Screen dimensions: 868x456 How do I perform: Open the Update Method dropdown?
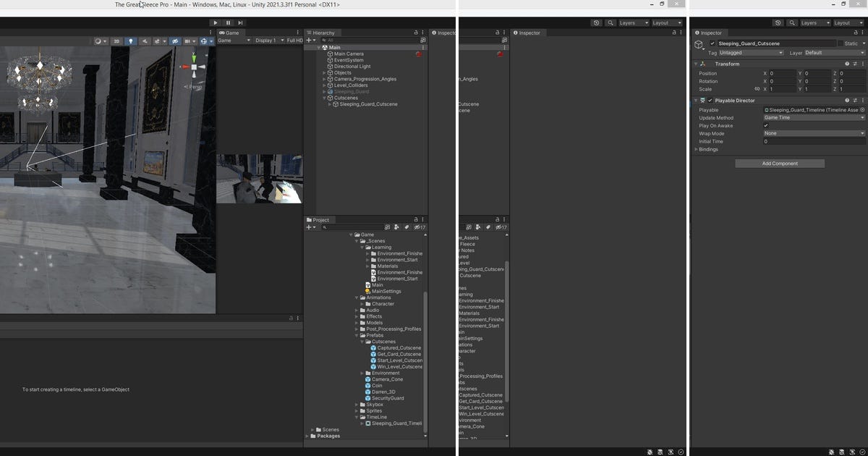tap(814, 118)
